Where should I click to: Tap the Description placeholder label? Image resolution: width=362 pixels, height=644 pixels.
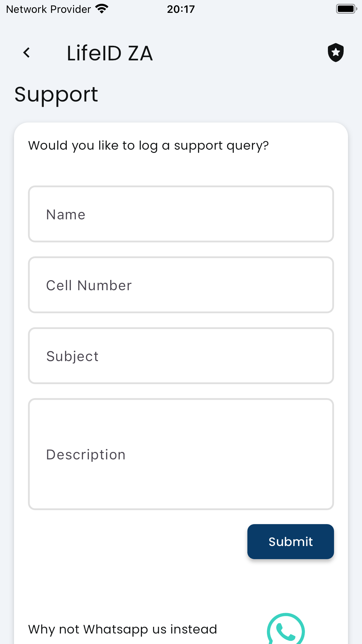click(x=86, y=455)
